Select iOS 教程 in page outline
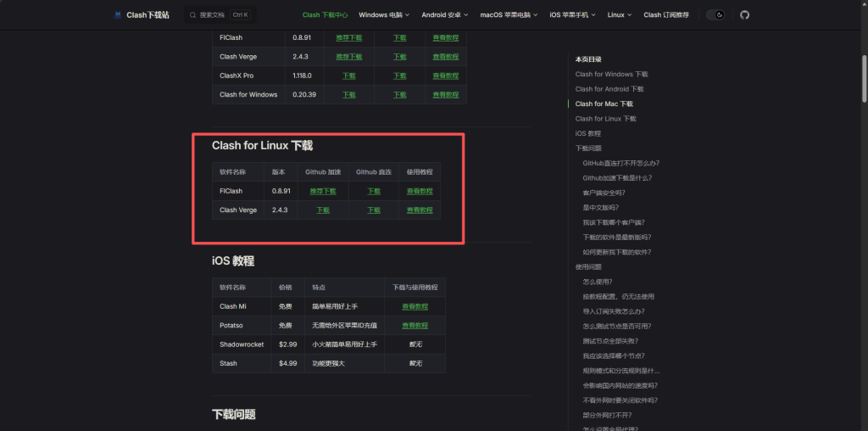The image size is (868, 431). (x=587, y=133)
